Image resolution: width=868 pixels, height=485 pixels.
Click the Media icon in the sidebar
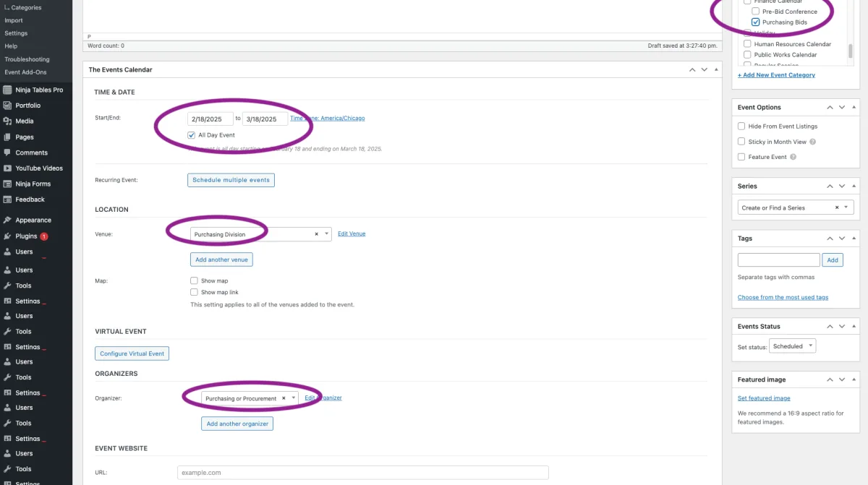(7, 121)
